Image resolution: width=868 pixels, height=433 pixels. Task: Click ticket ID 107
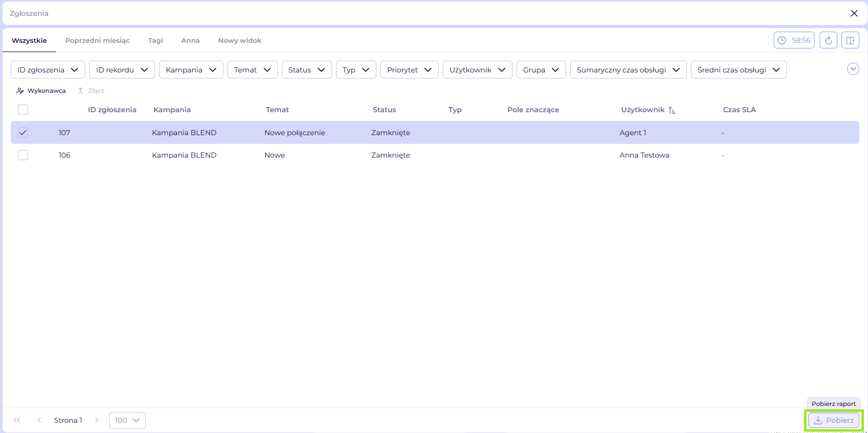[x=64, y=133]
